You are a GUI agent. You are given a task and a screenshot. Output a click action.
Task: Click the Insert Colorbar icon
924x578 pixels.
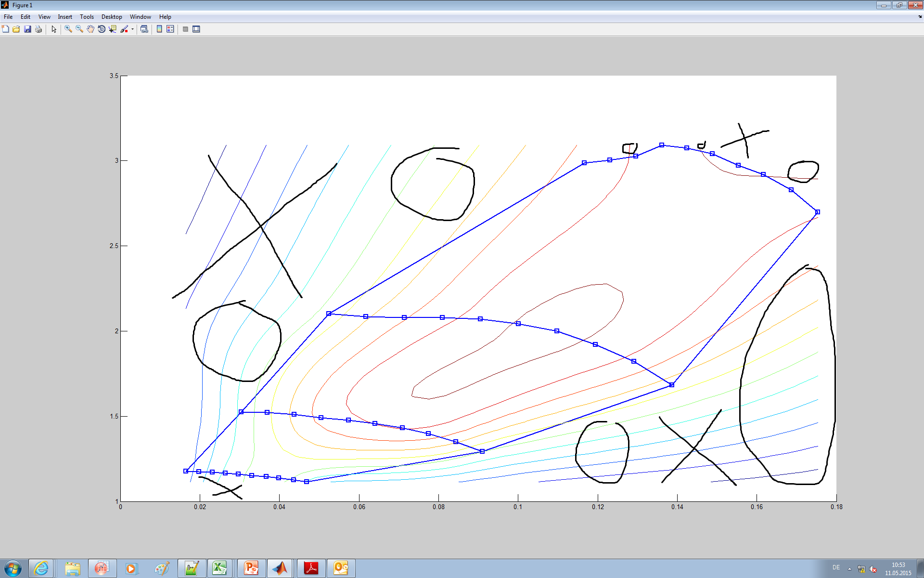tap(159, 29)
